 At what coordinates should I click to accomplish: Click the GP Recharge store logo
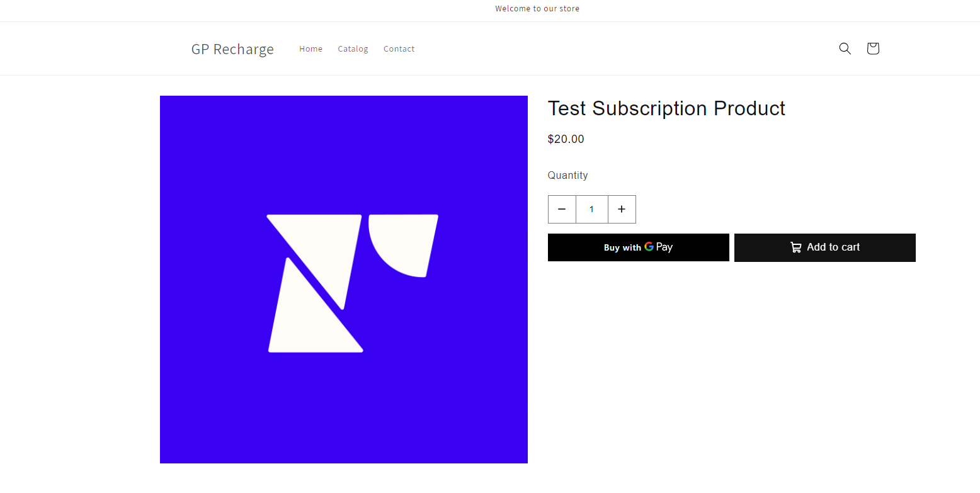[232, 48]
